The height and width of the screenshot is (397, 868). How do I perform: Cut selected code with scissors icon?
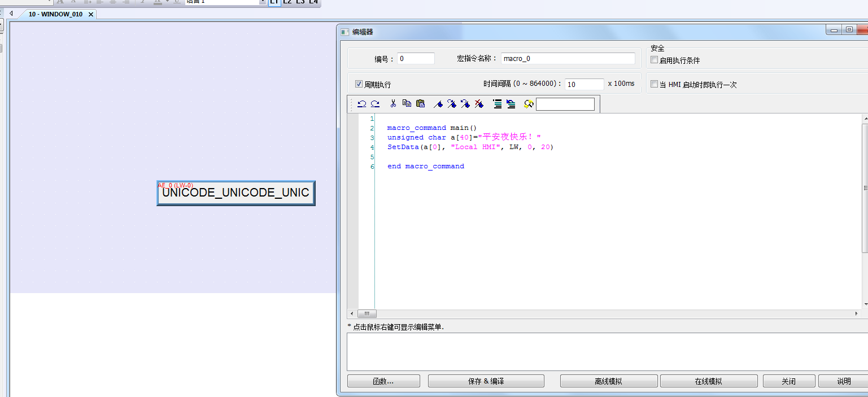pyautogui.click(x=393, y=104)
